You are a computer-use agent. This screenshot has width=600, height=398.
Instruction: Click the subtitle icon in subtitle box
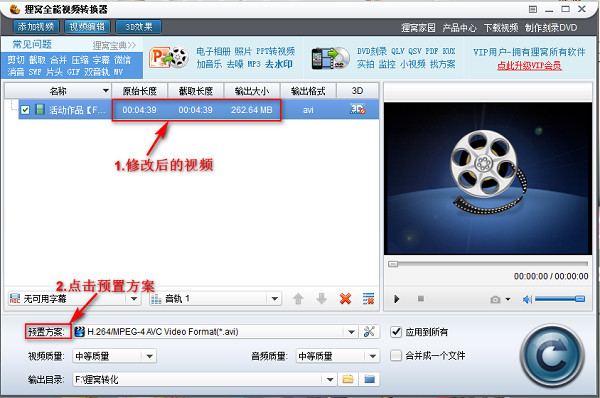coord(15,298)
